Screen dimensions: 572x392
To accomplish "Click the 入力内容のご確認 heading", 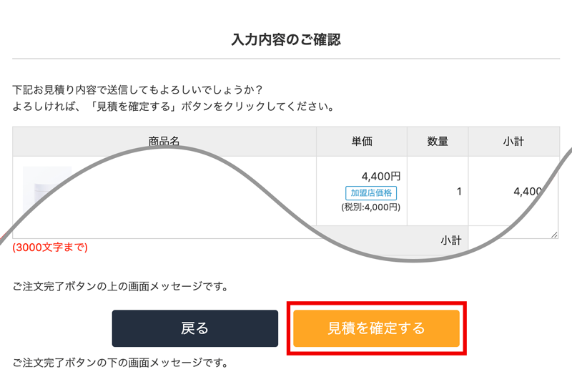I will (286, 40).
